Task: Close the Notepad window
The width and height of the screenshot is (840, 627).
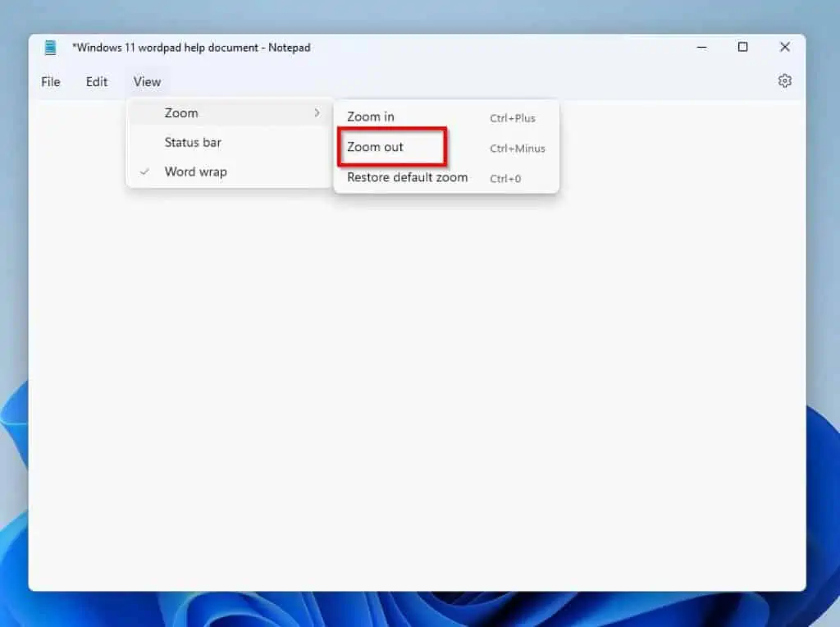Action: click(x=784, y=47)
